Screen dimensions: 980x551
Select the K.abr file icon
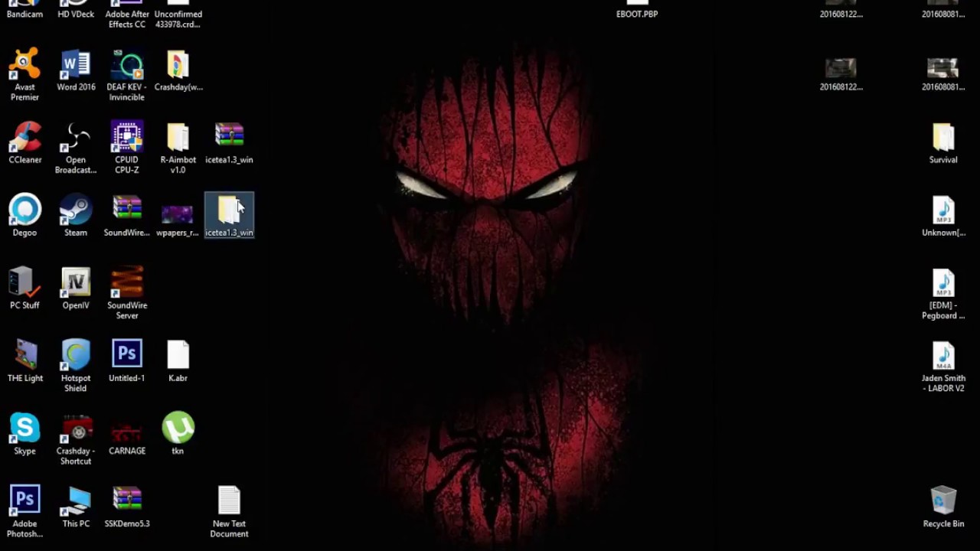click(x=178, y=361)
